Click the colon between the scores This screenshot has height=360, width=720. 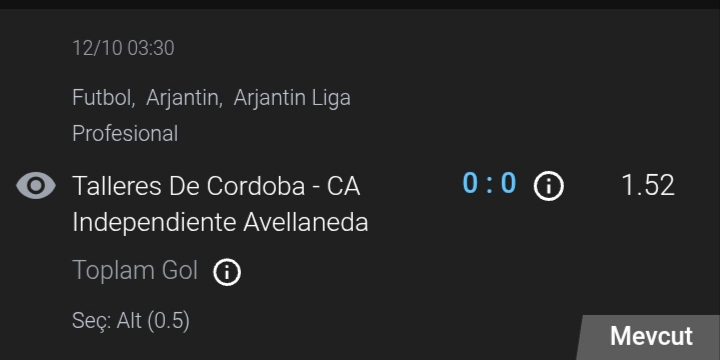click(489, 185)
